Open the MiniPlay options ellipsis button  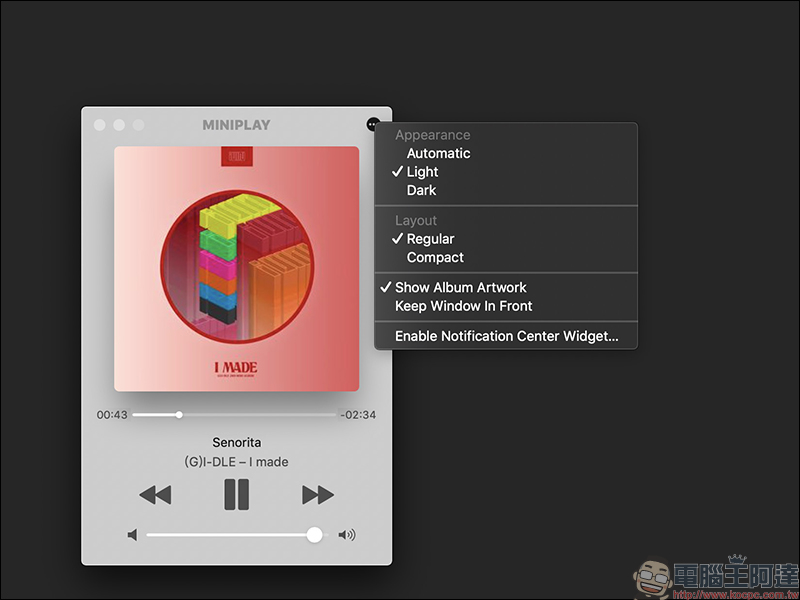coord(373,124)
